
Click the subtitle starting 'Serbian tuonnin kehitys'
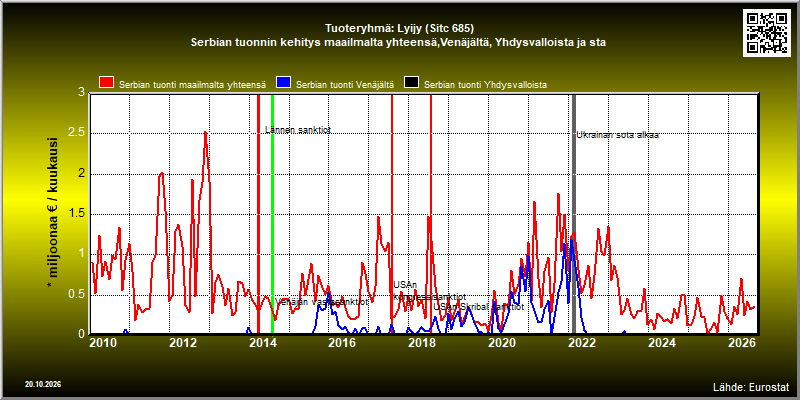[x=398, y=43]
